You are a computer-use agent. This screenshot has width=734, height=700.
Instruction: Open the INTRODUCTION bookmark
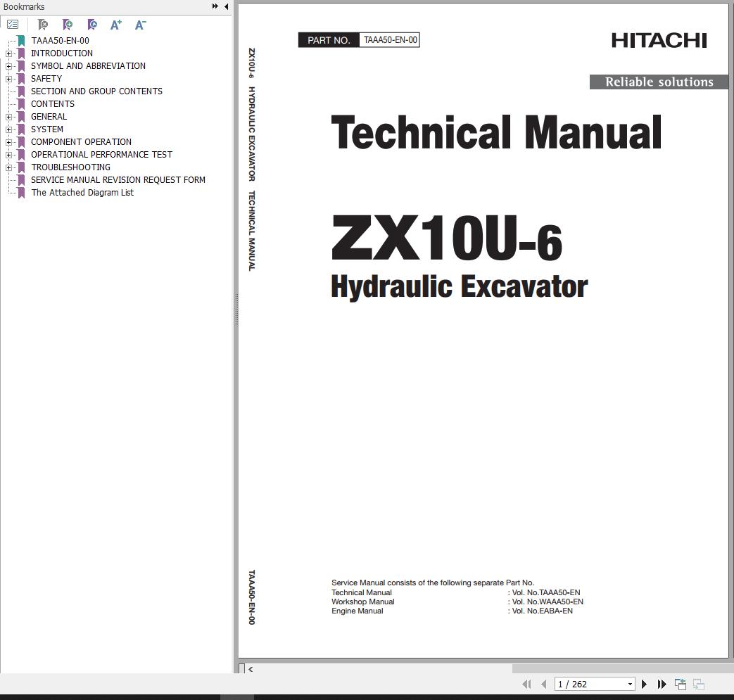pos(62,53)
